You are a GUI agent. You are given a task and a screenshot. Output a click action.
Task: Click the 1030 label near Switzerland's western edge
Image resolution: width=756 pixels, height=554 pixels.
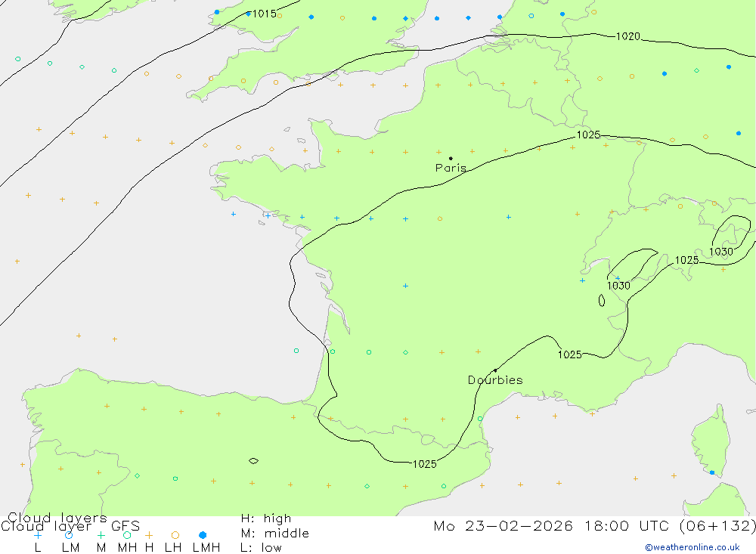click(x=618, y=286)
